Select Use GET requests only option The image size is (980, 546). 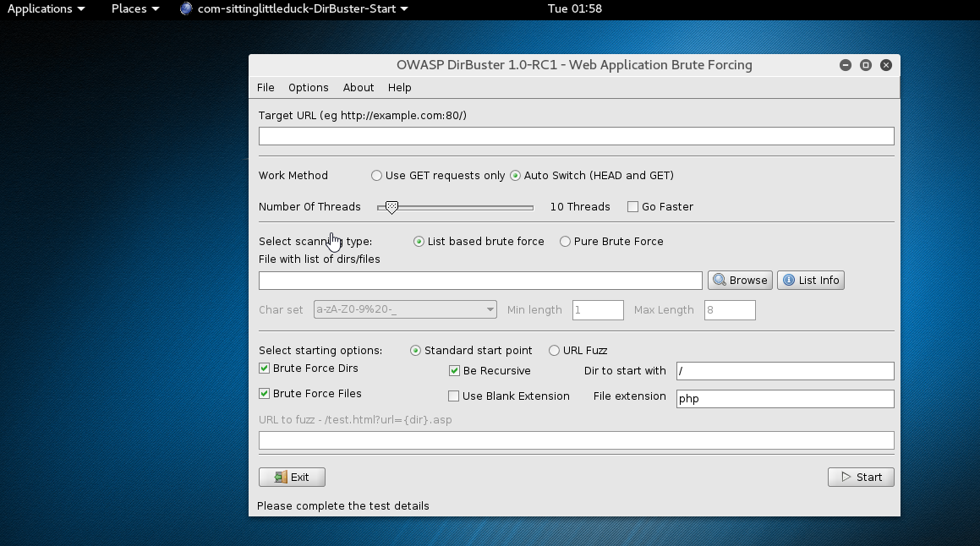tap(376, 176)
